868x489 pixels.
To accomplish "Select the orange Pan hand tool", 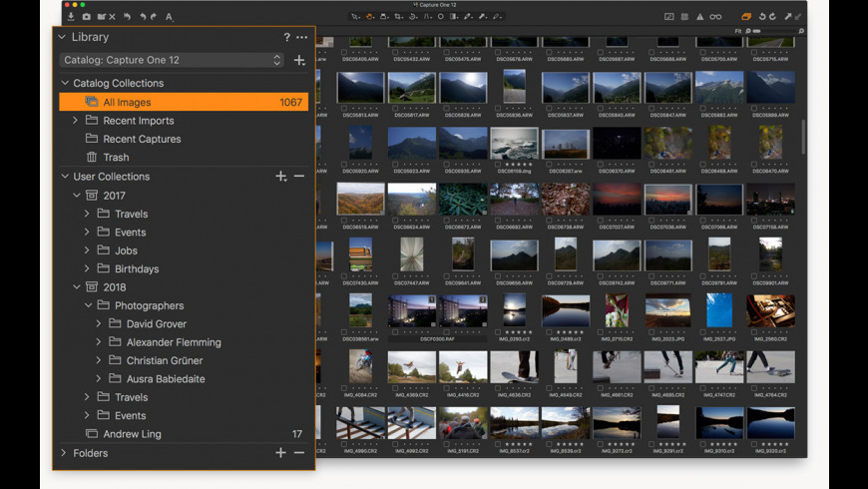I will (x=371, y=17).
